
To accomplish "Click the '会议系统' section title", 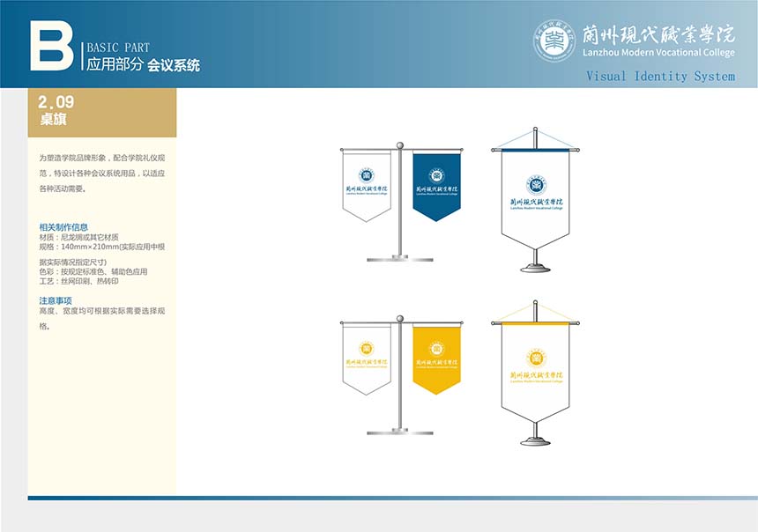I will [174, 65].
